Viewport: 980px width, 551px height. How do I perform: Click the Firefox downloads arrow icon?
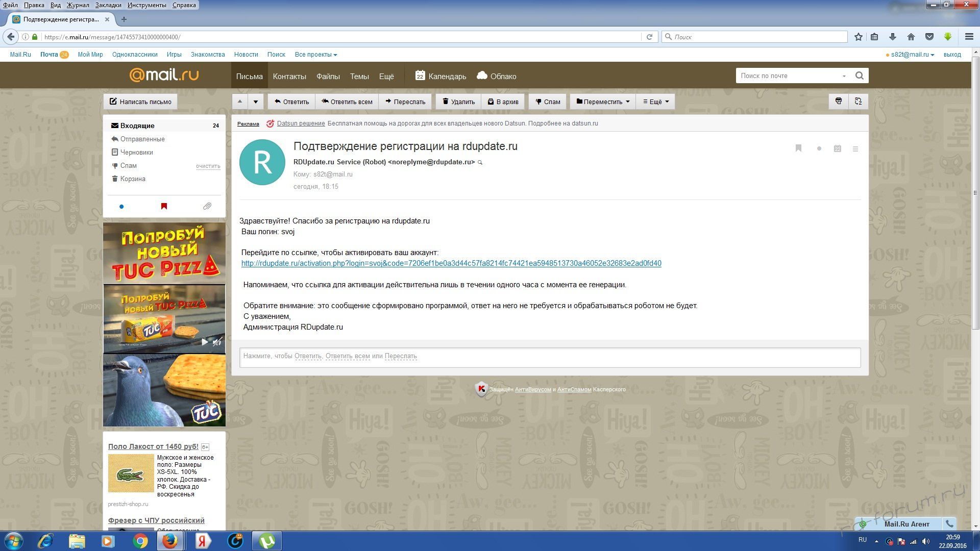(x=893, y=37)
